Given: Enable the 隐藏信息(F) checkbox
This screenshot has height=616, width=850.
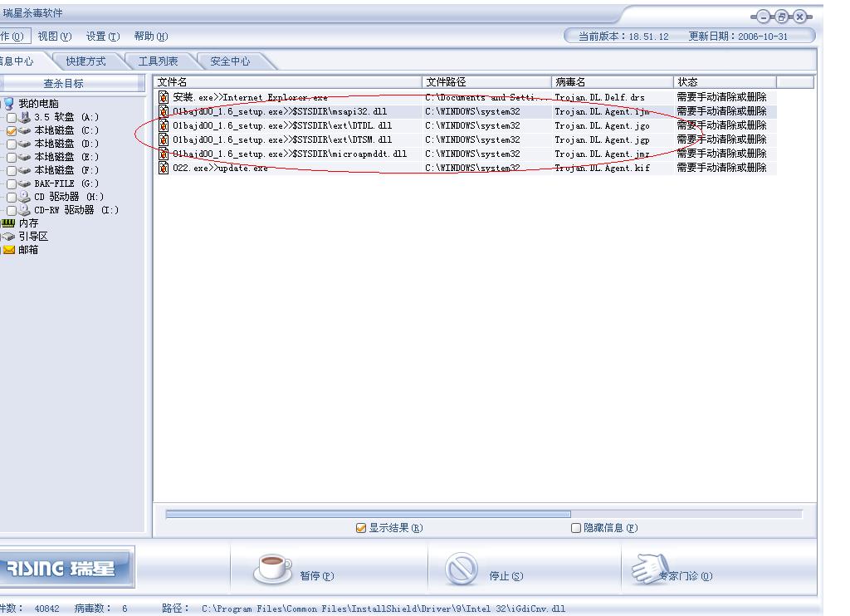Looking at the screenshot, I should 576,528.
